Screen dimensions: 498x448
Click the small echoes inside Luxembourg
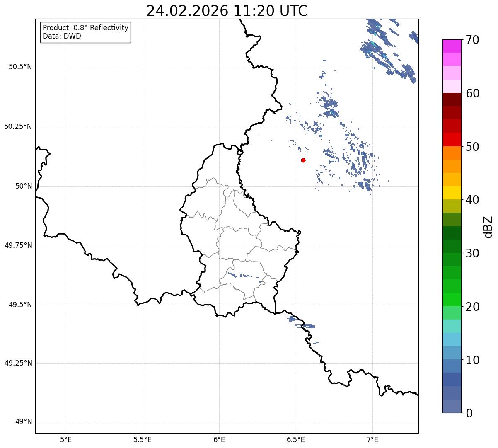[x=245, y=276]
